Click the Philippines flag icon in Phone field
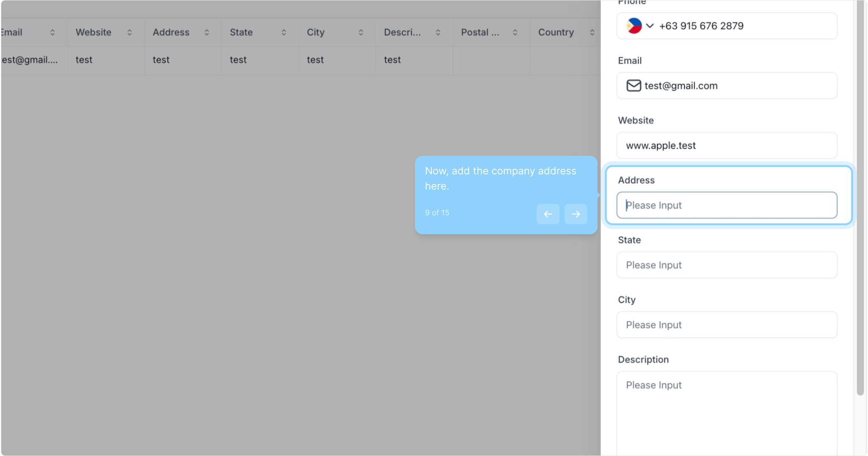 click(634, 26)
